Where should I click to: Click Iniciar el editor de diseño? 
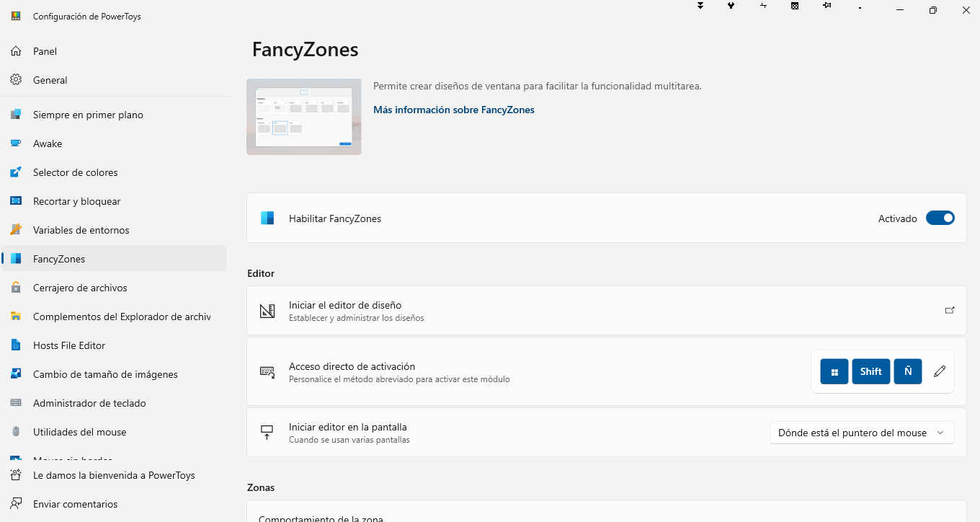coord(345,305)
